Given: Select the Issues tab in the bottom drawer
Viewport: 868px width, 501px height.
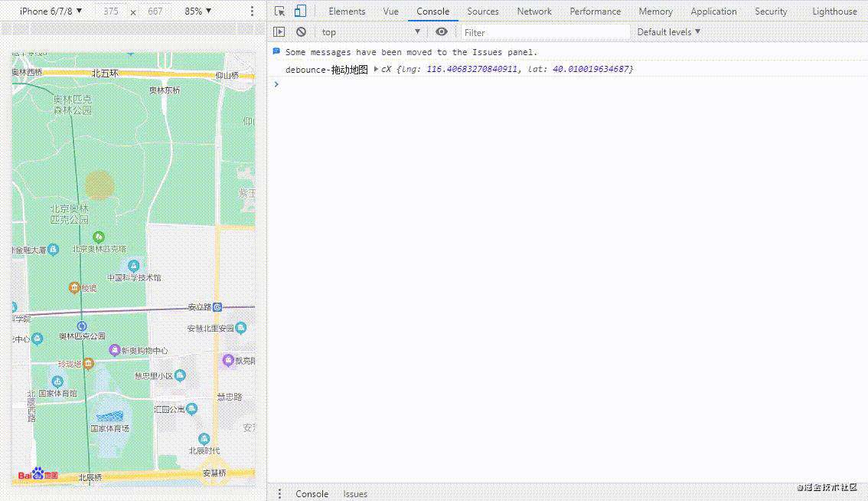Looking at the screenshot, I should click(355, 493).
